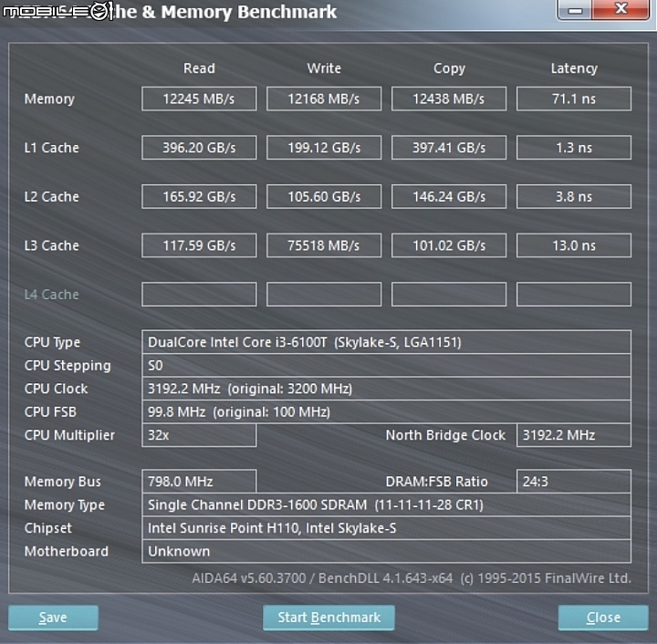The width and height of the screenshot is (657, 644).
Task: Select CPU Stepping value S0
Action: (x=386, y=366)
